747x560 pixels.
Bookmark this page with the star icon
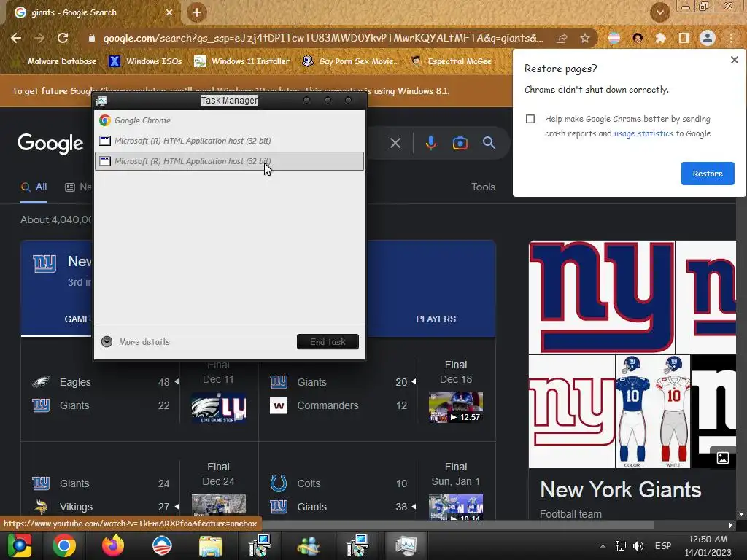[585, 38]
